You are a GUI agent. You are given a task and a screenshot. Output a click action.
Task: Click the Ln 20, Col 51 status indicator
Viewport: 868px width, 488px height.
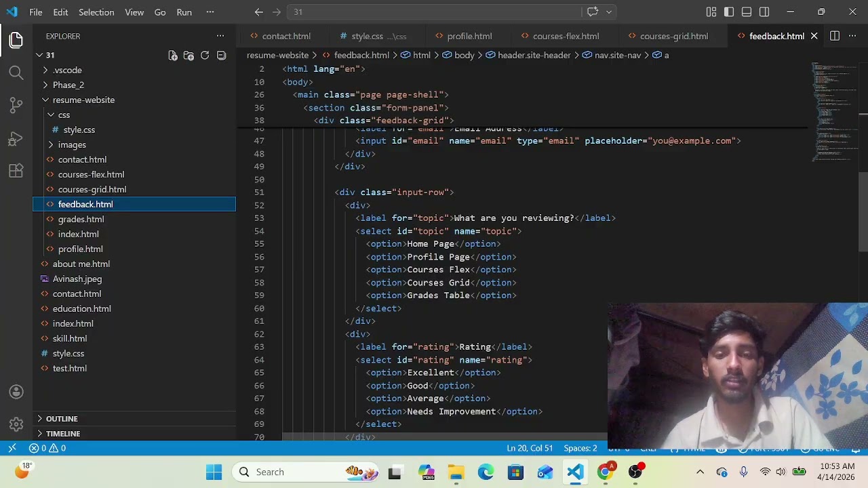[x=530, y=448]
